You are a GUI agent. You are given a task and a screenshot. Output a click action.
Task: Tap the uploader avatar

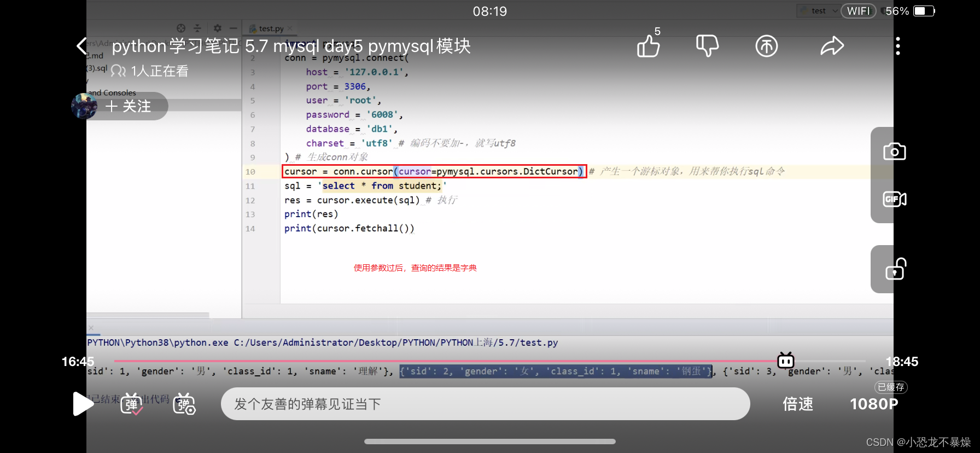pyautogui.click(x=84, y=106)
